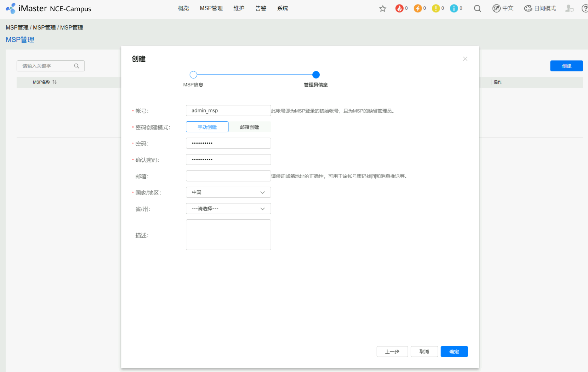The image size is (588, 372).
Task: Open critical alarms red flame icon
Action: pyautogui.click(x=399, y=9)
